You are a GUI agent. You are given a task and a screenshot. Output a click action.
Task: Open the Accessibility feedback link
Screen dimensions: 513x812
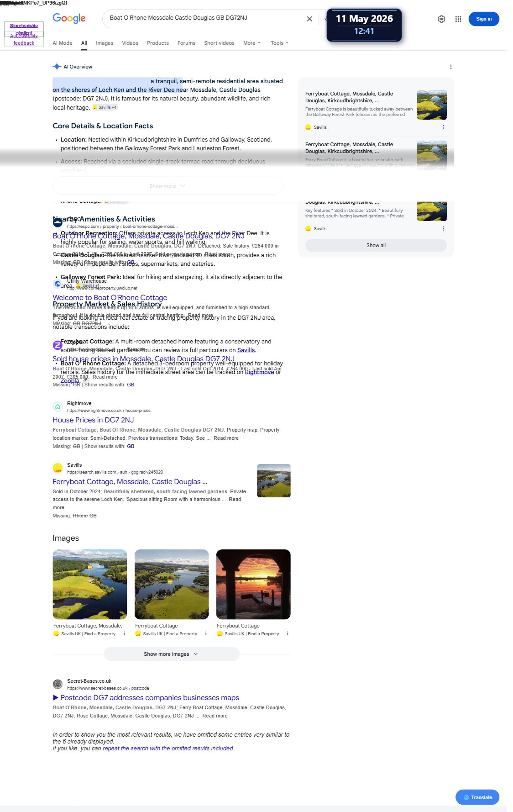click(24, 39)
